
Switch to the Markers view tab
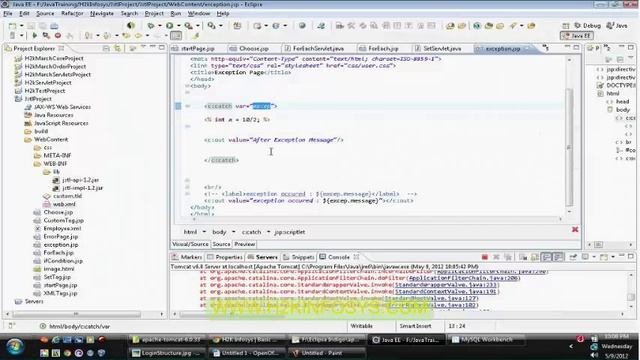pyautogui.click(x=187, y=257)
